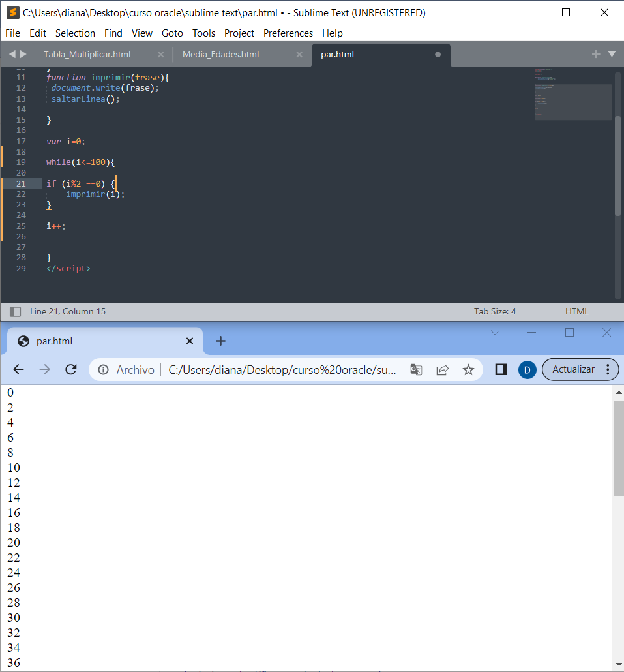Open the Preferences menu

pos(288,33)
